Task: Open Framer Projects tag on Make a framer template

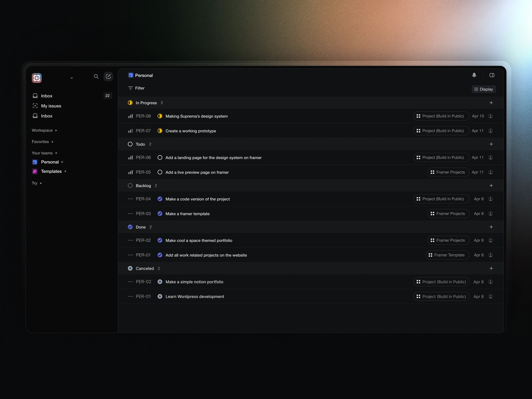Action: pos(448,214)
